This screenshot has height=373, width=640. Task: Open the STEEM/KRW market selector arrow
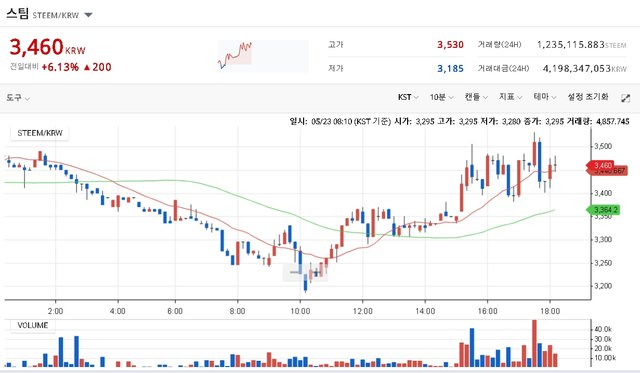point(88,15)
